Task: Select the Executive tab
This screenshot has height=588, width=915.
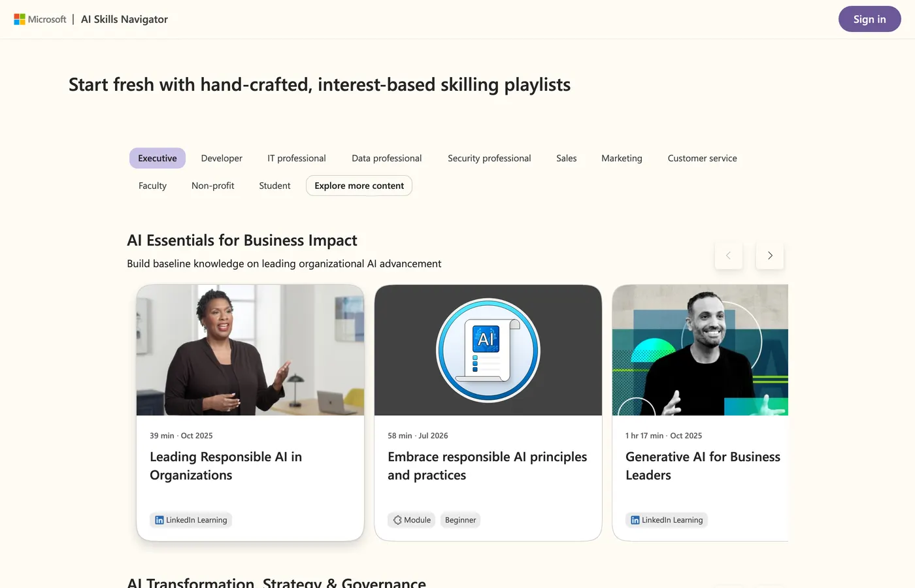Action: 158,158
